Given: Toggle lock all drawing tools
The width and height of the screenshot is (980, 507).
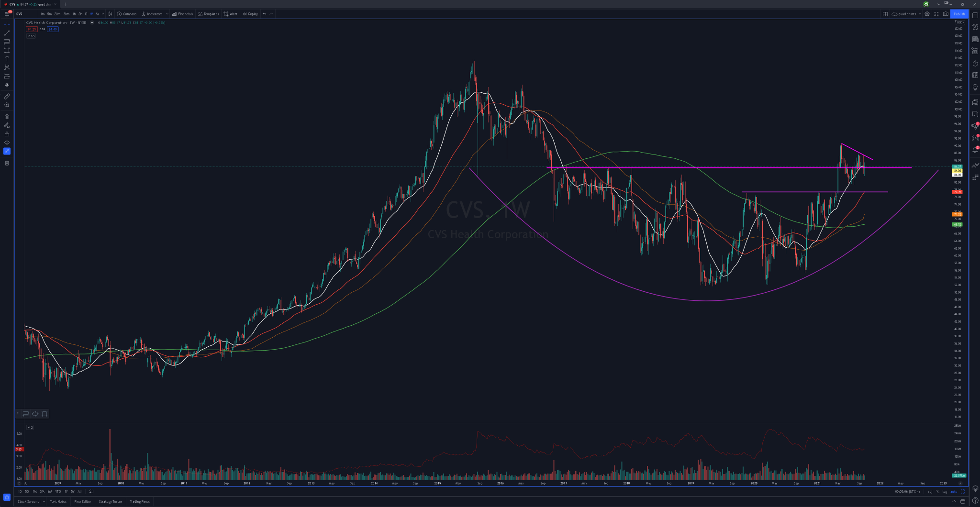Looking at the screenshot, I should pyautogui.click(x=7, y=134).
